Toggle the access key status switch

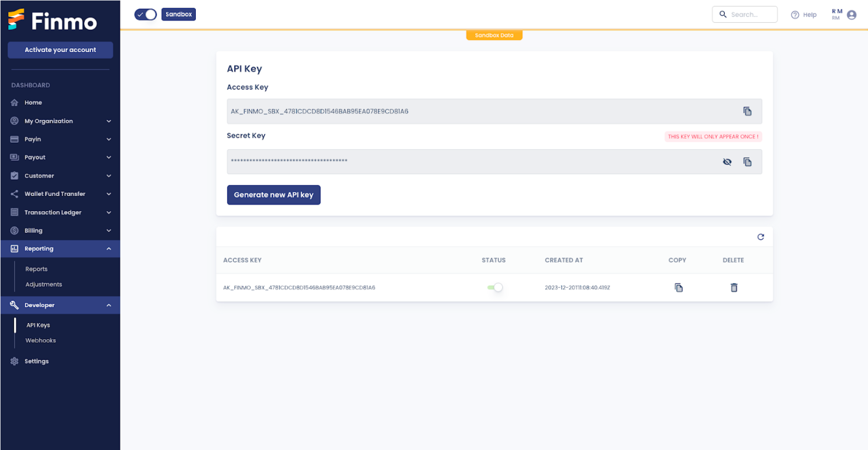[495, 288]
